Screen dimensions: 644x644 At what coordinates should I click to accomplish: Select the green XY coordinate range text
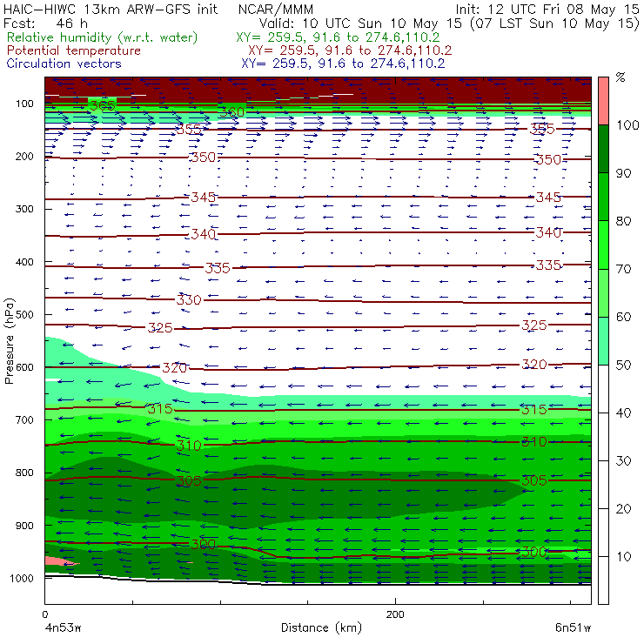[x=338, y=37]
